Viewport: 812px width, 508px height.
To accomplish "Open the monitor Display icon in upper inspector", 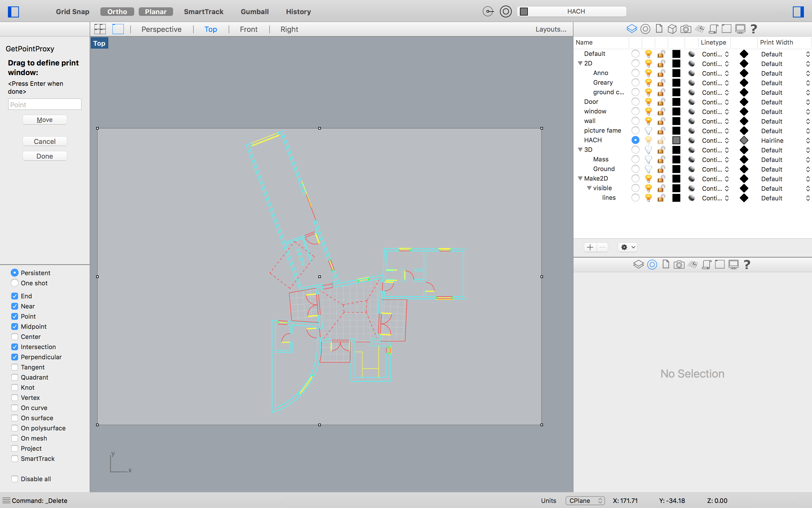I will click(740, 29).
